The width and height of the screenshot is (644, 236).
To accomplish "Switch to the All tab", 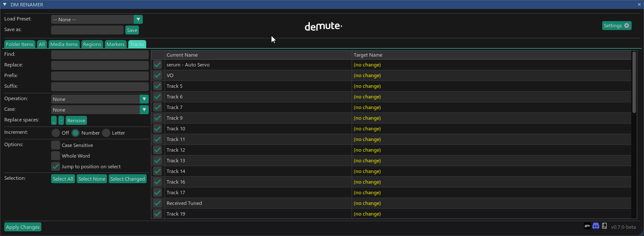I will tap(42, 44).
